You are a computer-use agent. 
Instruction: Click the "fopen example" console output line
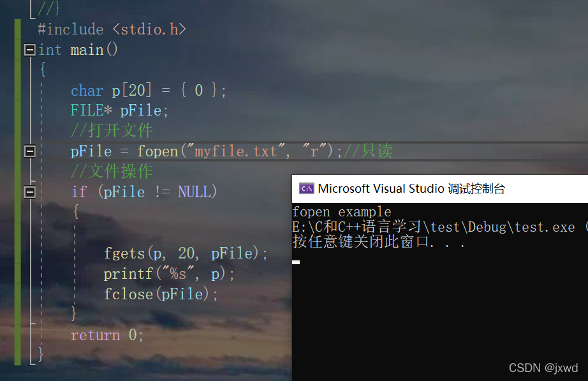pyautogui.click(x=342, y=212)
